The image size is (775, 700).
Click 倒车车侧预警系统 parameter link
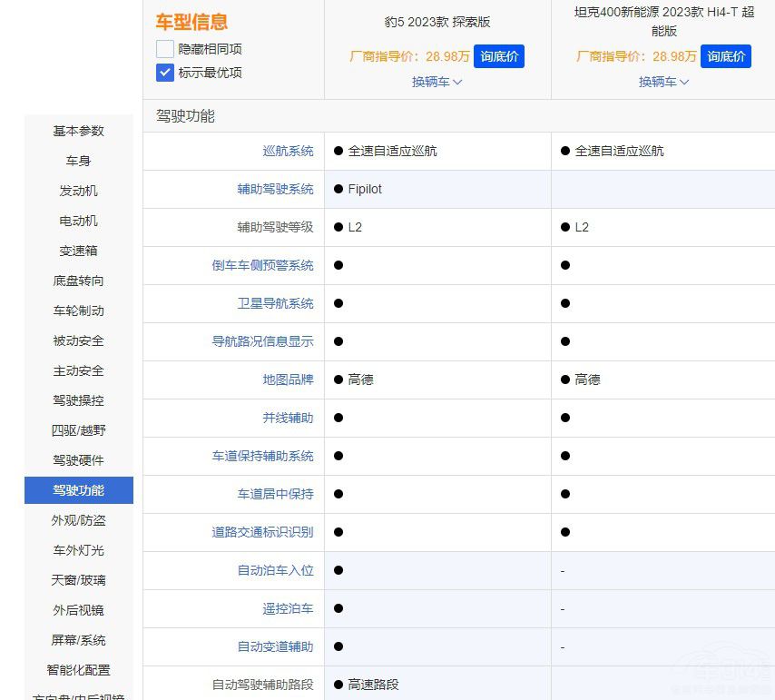pos(262,265)
